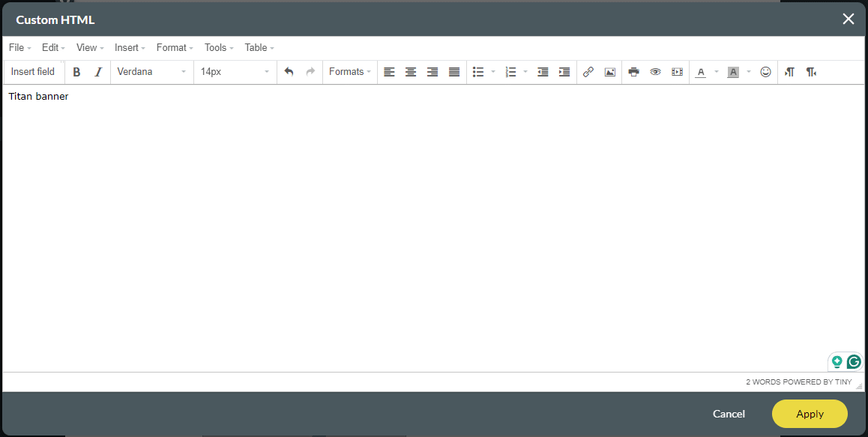
Task: Insert an image
Action: tap(609, 72)
